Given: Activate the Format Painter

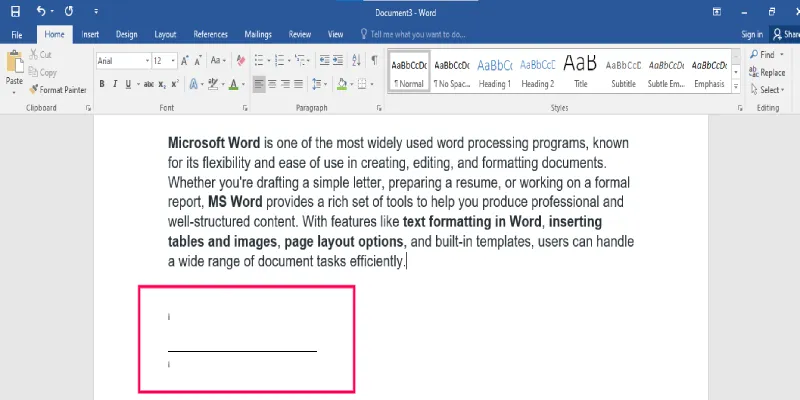Looking at the screenshot, I should (58, 90).
